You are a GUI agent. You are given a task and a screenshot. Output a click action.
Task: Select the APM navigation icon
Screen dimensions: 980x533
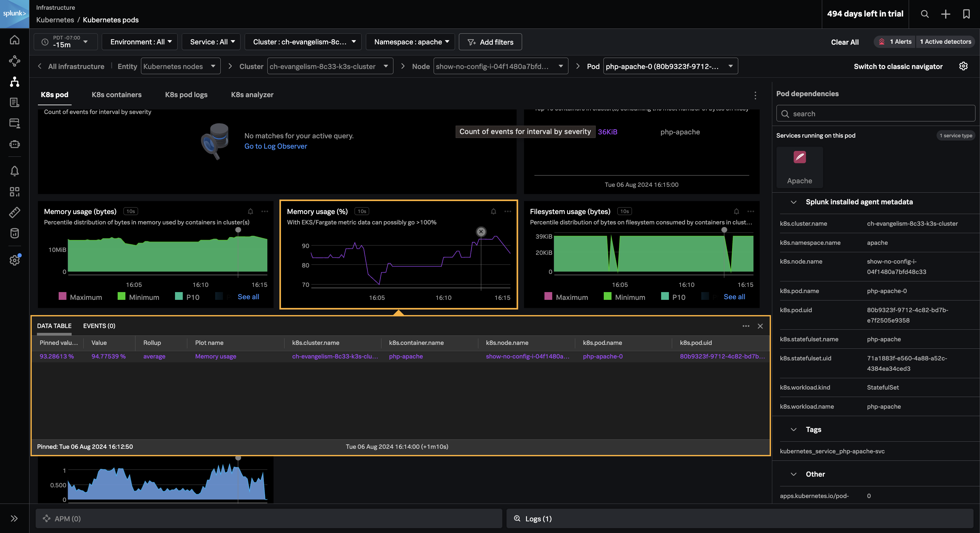15,61
